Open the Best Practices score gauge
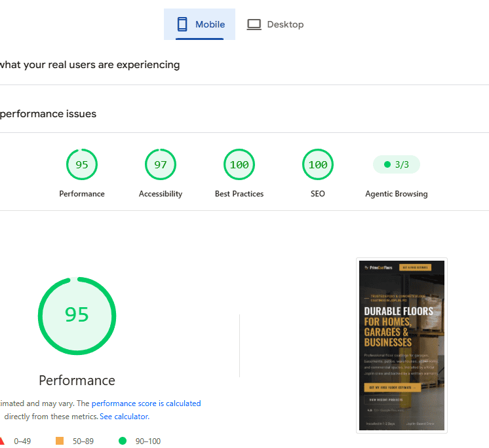Viewport: 489px width, 448px height. click(239, 164)
